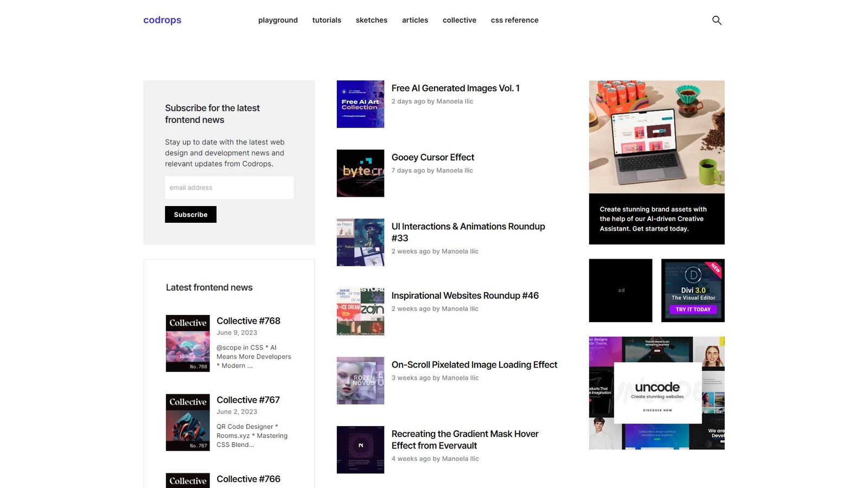Open the css reference page
This screenshot has width=868, height=488.
click(514, 20)
